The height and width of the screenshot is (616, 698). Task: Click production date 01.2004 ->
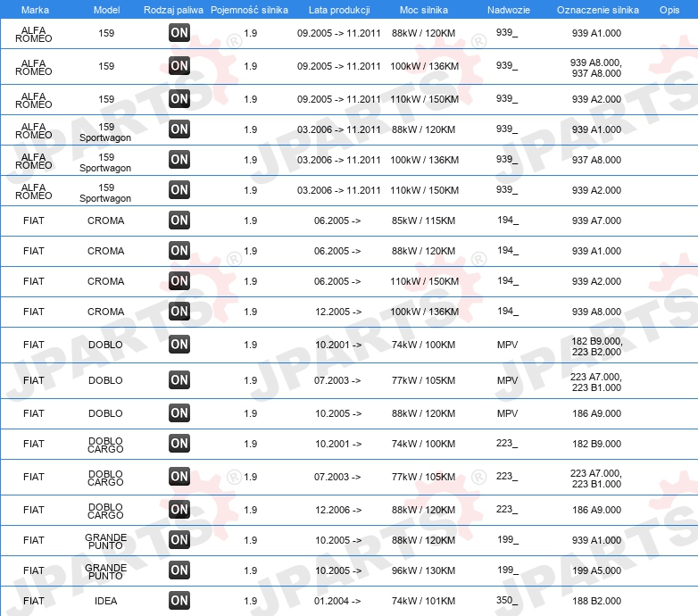pyautogui.click(x=337, y=601)
